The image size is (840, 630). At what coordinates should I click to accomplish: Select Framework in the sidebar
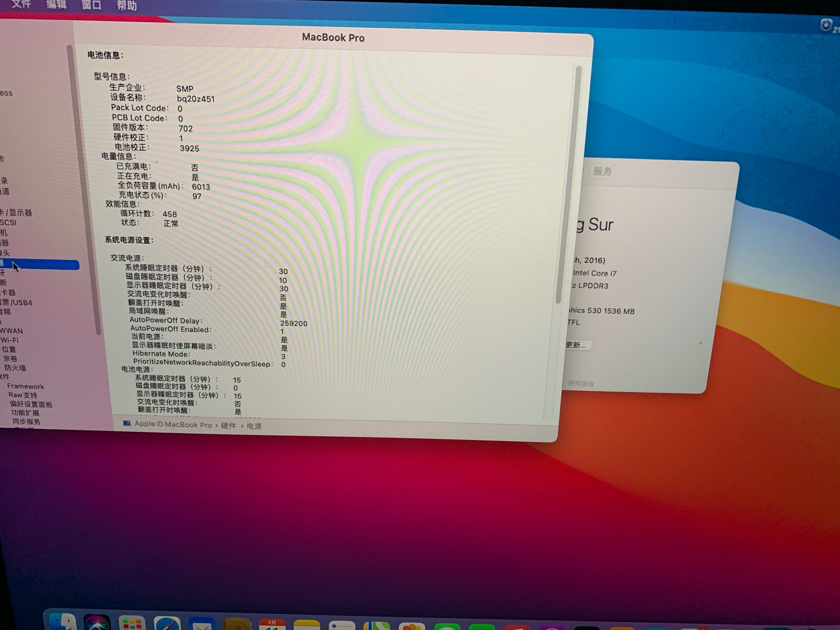pyautogui.click(x=25, y=386)
